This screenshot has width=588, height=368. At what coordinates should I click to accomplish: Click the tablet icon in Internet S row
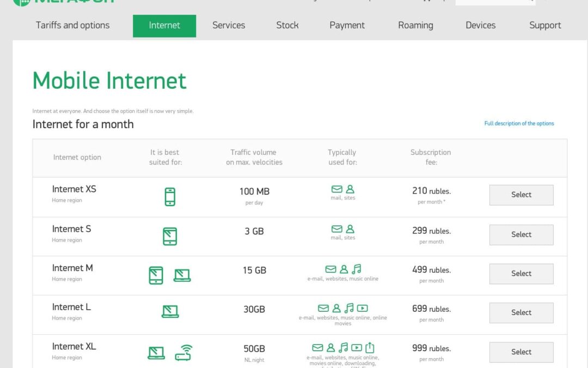[x=170, y=236]
